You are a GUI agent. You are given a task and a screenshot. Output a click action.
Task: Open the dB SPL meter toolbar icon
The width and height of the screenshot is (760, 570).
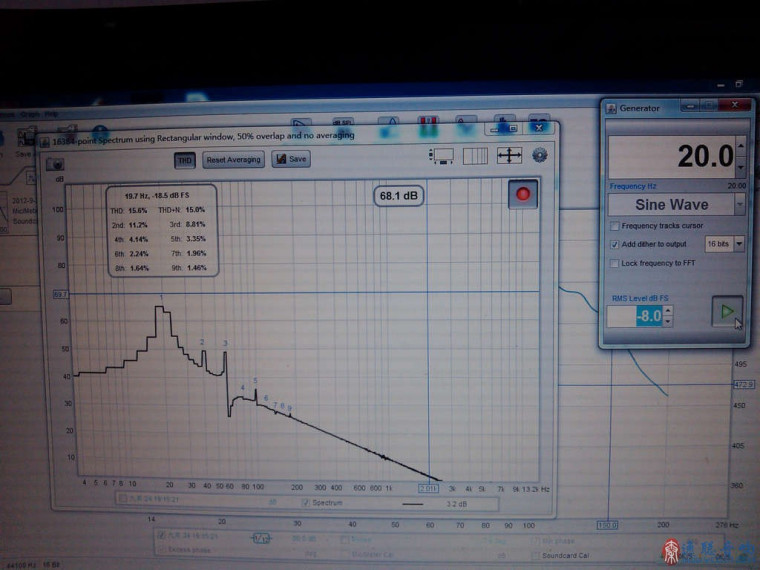343,123
